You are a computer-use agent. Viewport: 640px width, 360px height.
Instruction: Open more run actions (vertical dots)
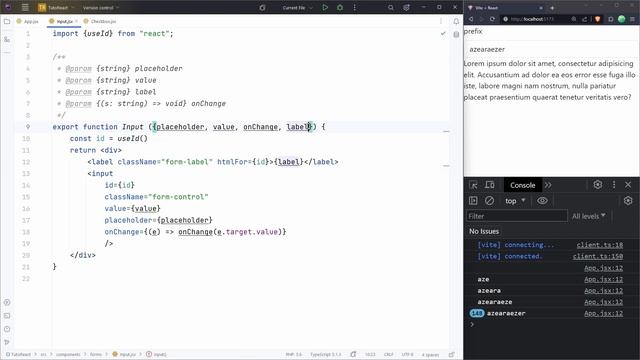(x=354, y=7)
